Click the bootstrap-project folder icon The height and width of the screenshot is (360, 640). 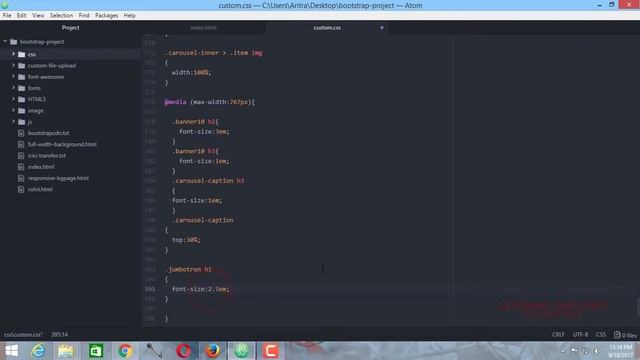pyautogui.click(x=13, y=42)
